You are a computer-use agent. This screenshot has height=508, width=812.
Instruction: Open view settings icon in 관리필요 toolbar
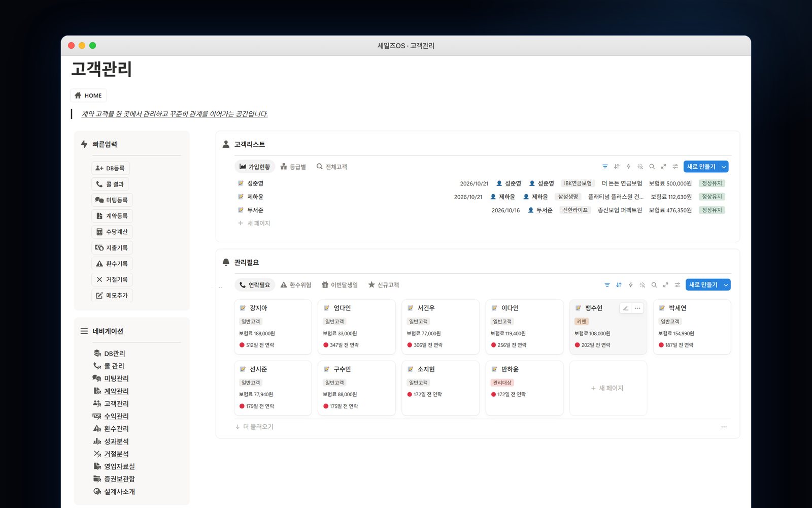pyautogui.click(x=678, y=285)
